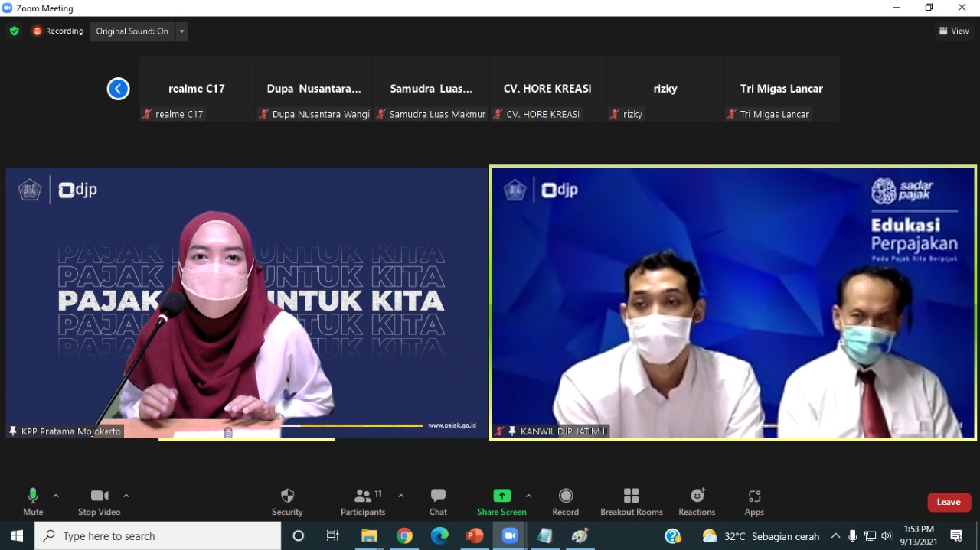Click the Record button

pyautogui.click(x=566, y=496)
